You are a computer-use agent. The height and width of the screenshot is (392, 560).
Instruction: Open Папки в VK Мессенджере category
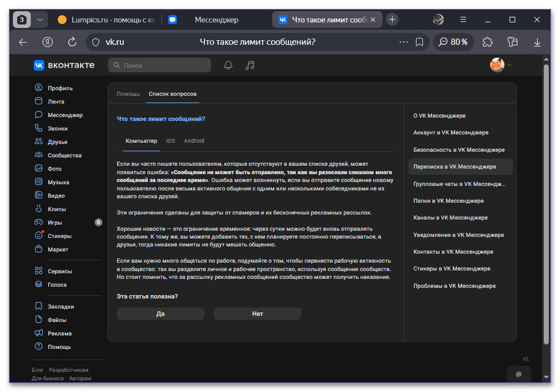click(x=448, y=201)
